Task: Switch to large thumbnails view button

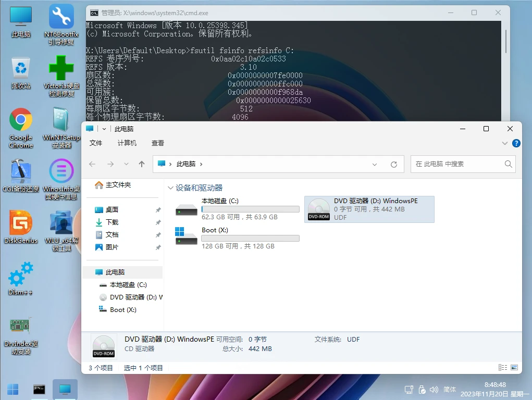Action: point(514,368)
